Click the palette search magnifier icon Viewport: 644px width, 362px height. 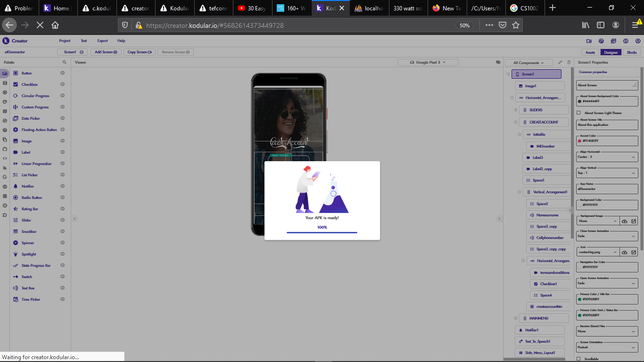pyautogui.click(x=65, y=62)
